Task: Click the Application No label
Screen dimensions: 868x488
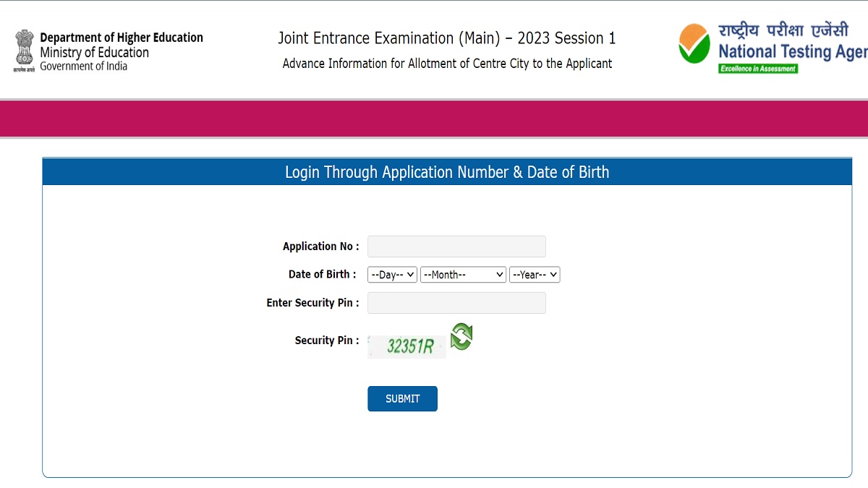Action: (x=321, y=247)
